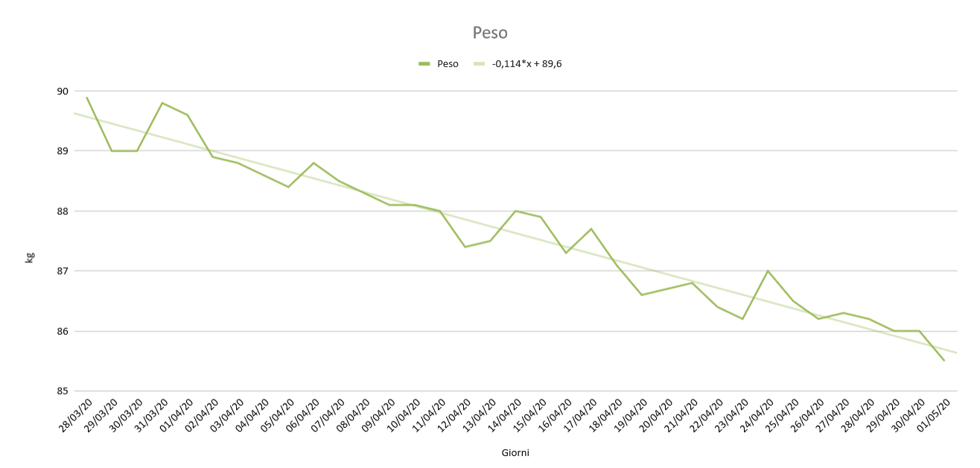Select the "Peso" legend label text

(448, 64)
